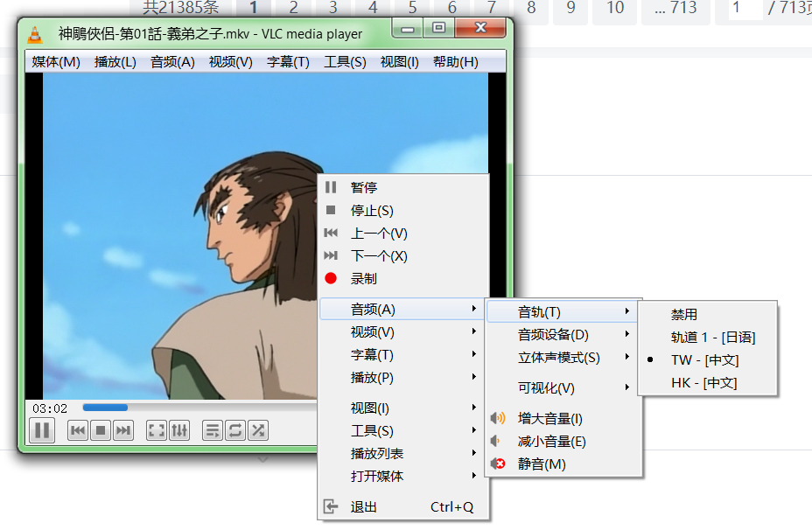Expand 工具(S) submenu in context menu
Image resolution: width=812 pixels, height=530 pixels.
coord(403,430)
